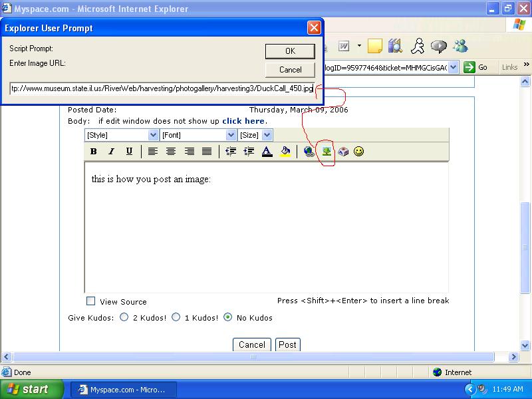Open the background fill color tool
Screen dimensions: 532x399
[285, 152]
